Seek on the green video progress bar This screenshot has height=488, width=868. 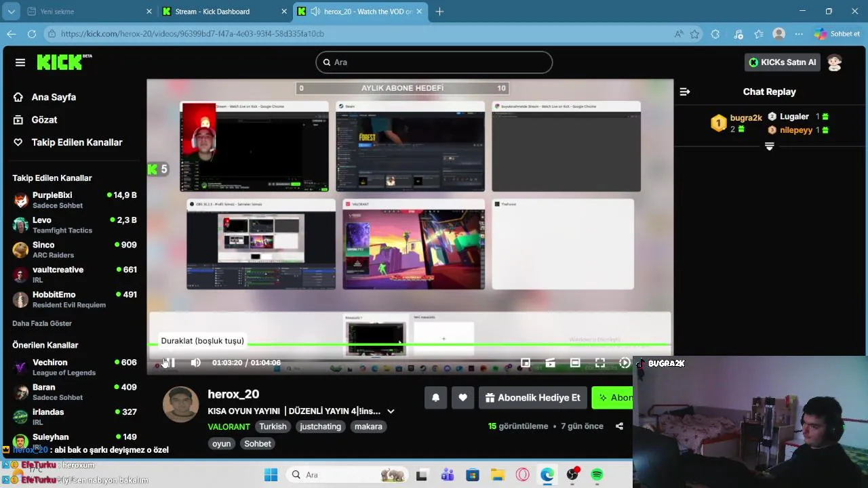coord(410,345)
